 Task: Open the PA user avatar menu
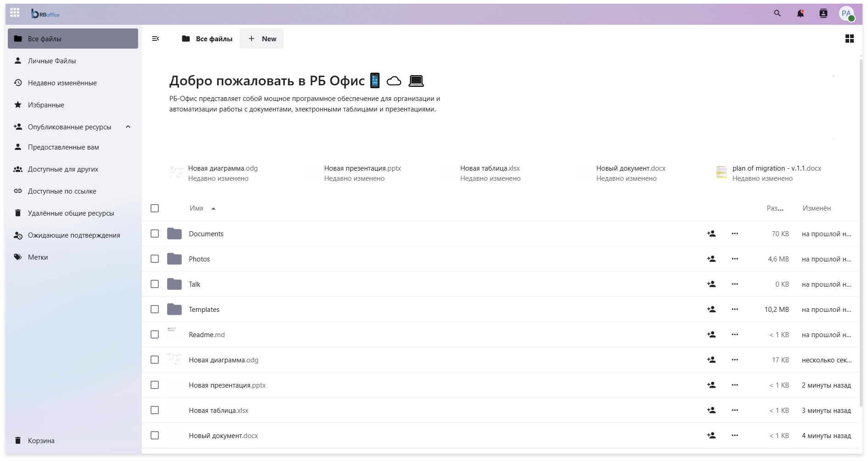[x=846, y=13]
